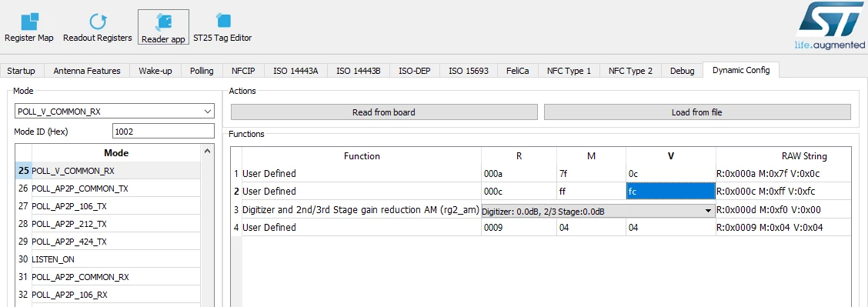868x307 pixels.
Task: Open the Debug tab
Action: 682,71
